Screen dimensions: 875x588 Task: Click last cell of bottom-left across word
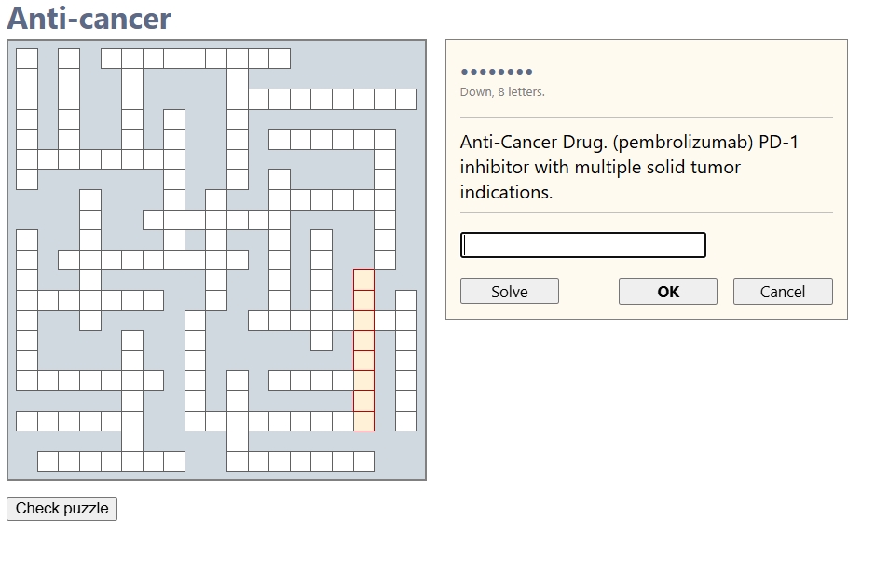174,461
